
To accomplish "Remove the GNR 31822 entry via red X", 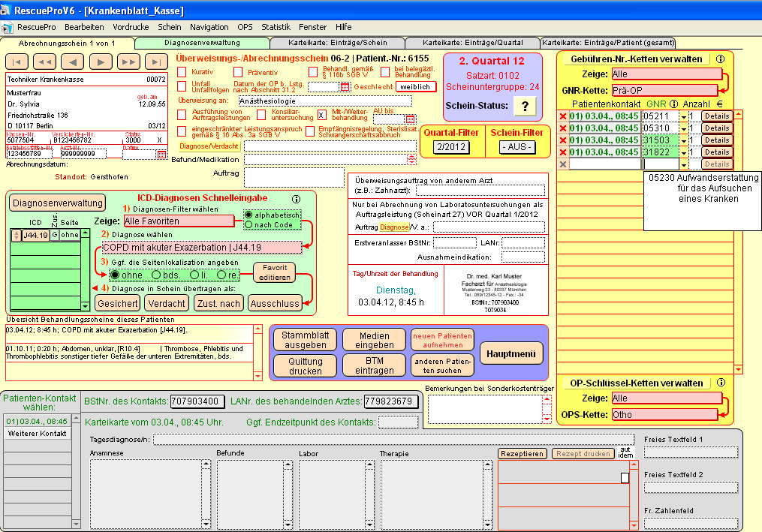I will pos(563,152).
